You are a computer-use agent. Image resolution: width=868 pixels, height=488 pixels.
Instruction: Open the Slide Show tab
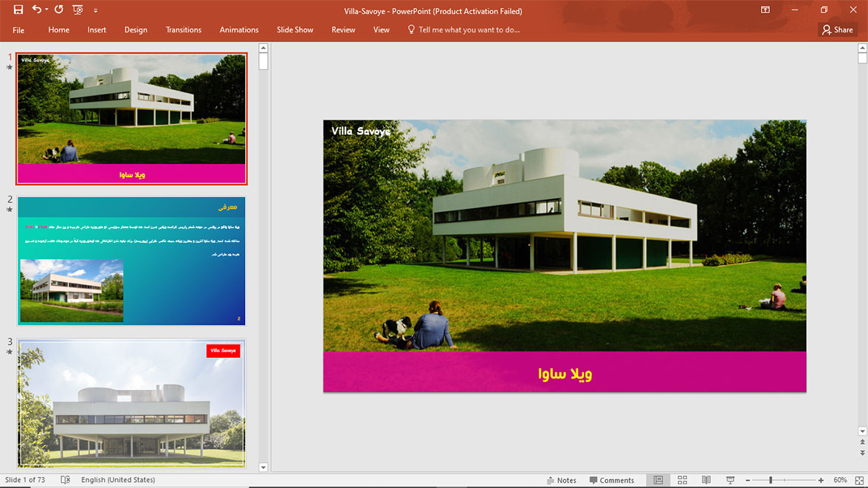click(295, 30)
